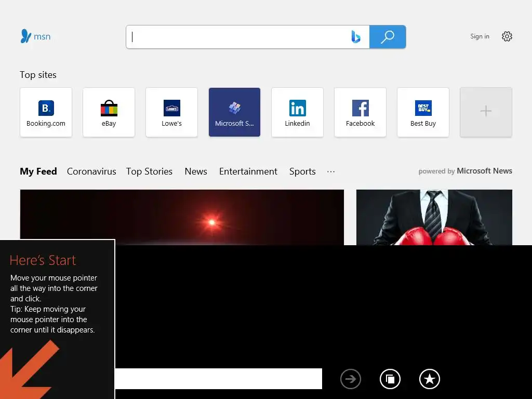This screenshot has width=532, height=399.
Task: Switch to the Top Stories tab
Action: click(x=149, y=171)
